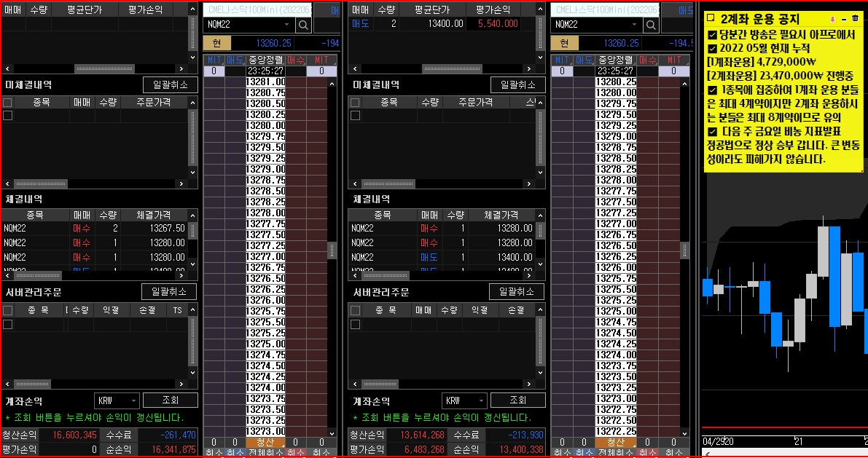The image size is (868, 458).
Task: Click 현 button in left order panel
Action: (x=216, y=43)
